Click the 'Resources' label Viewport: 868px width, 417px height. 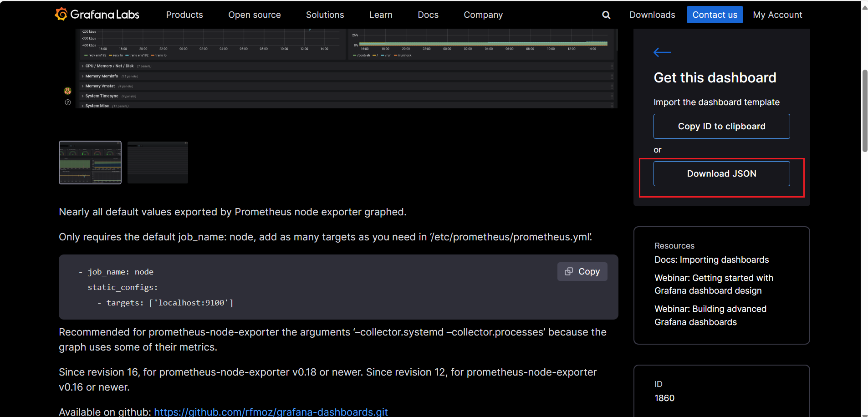click(x=674, y=245)
